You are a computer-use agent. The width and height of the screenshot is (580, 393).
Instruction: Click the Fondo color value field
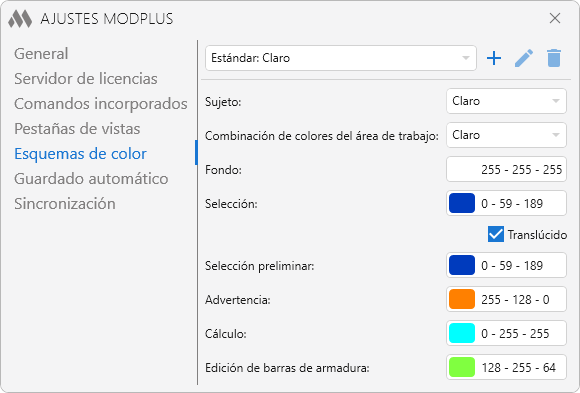click(x=506, y=169)
